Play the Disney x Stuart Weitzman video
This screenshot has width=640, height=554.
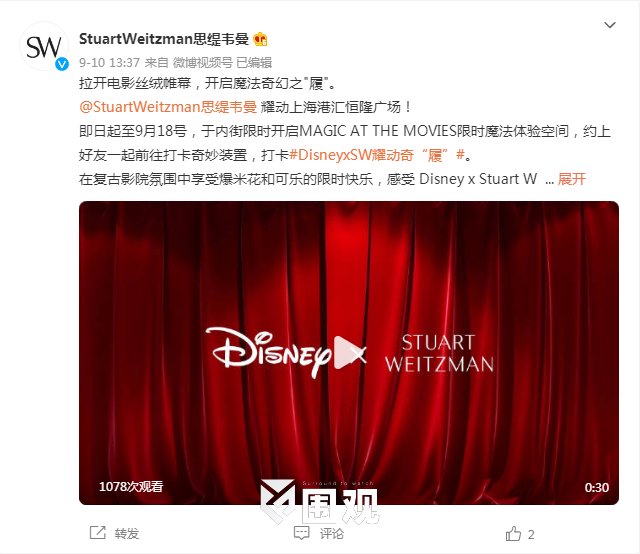(348, 352)
